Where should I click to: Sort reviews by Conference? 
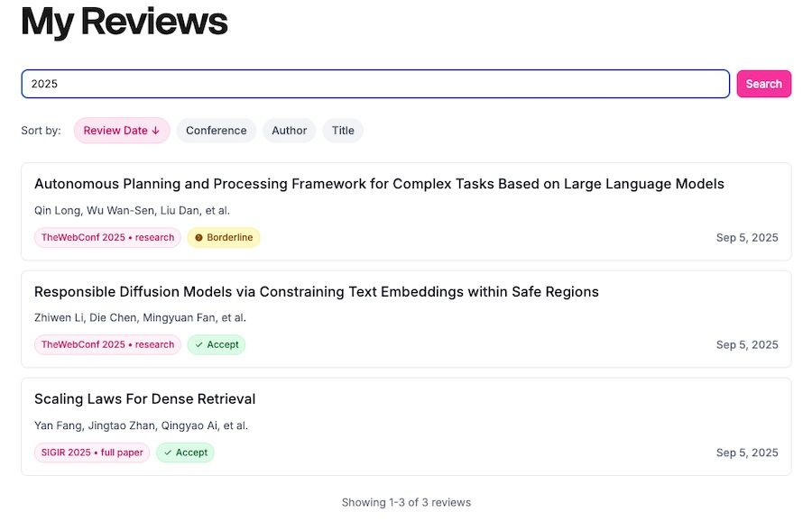click(216, 131)
